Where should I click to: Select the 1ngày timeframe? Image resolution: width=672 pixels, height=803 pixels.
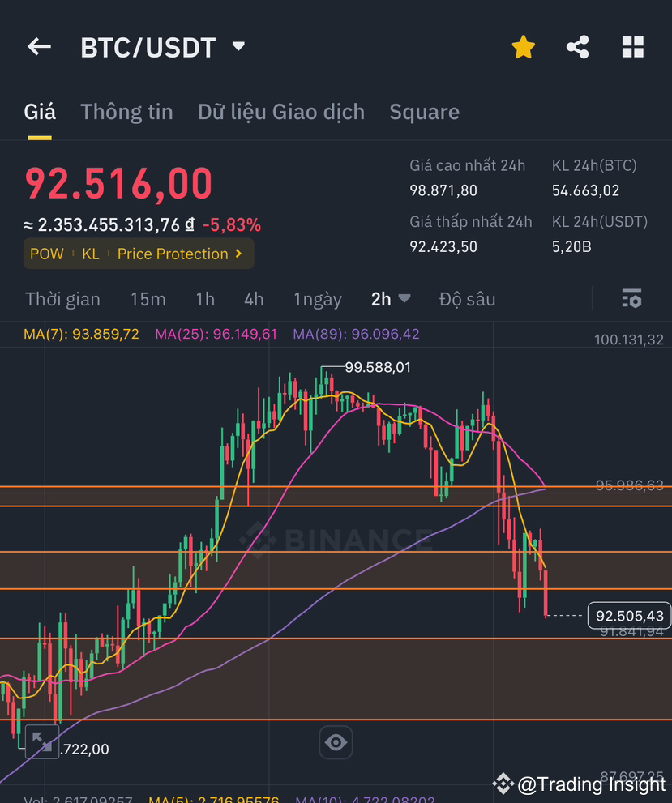coord(318,299)
